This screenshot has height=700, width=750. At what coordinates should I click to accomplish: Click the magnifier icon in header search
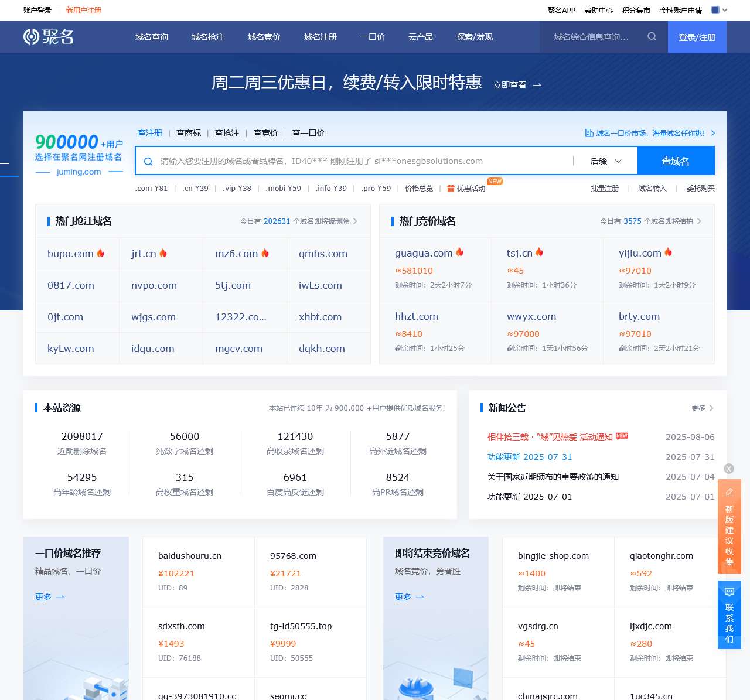tap(652, 37)
